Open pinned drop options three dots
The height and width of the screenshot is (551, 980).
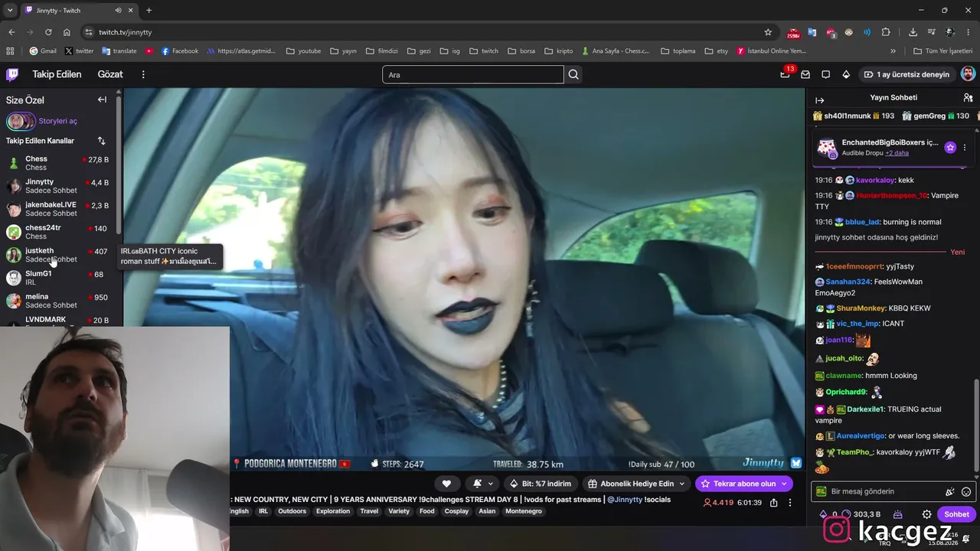965,147
